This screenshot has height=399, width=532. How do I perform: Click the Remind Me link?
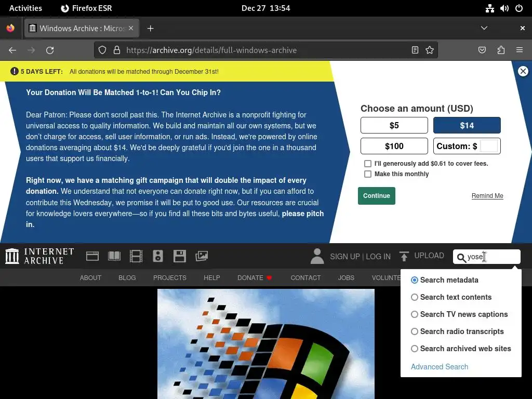(487, 196)
